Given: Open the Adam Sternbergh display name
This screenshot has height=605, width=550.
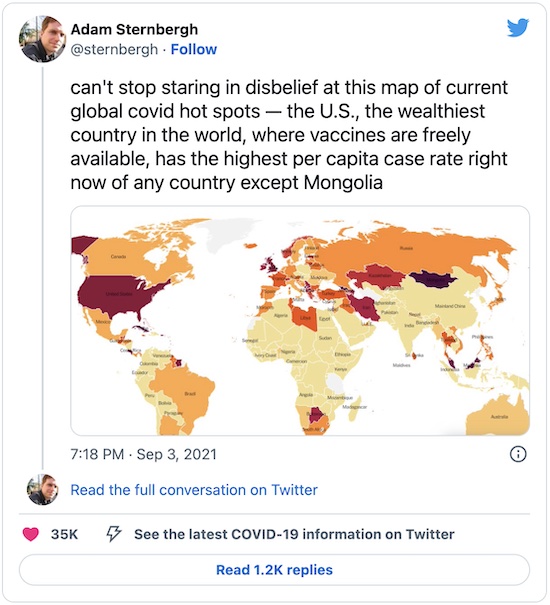Looking at the screenshot, I should pyautogui.click(x=134, y=29).
